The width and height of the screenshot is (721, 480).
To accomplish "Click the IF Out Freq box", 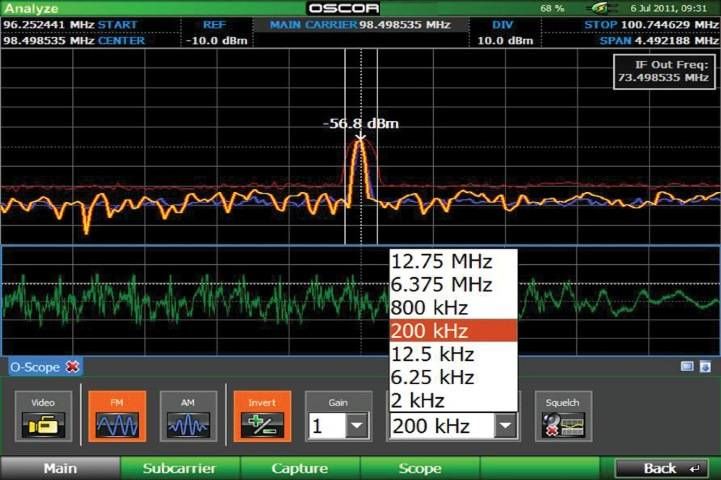I will click(x=664, y=71).
